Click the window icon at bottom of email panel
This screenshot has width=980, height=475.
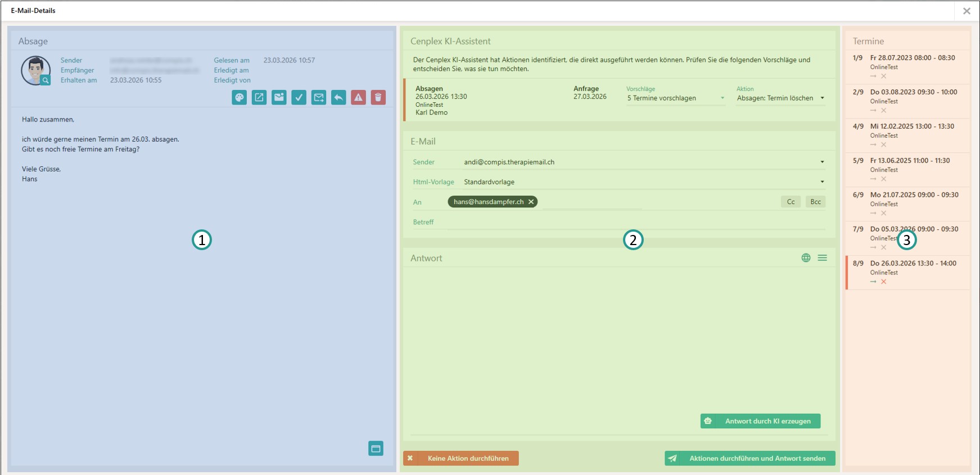(x=376, y=448)
